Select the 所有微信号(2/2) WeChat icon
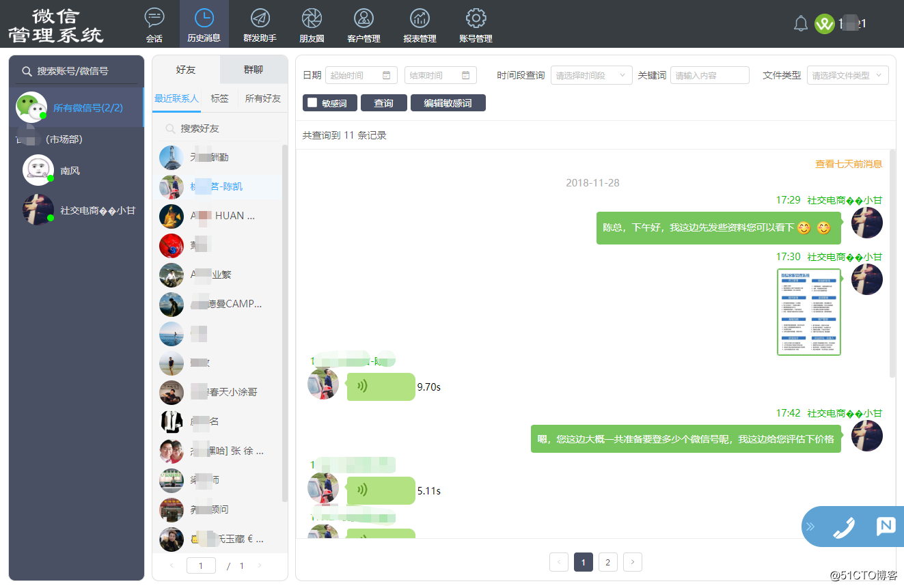904x588 pixels. click(x=31, y=107)
